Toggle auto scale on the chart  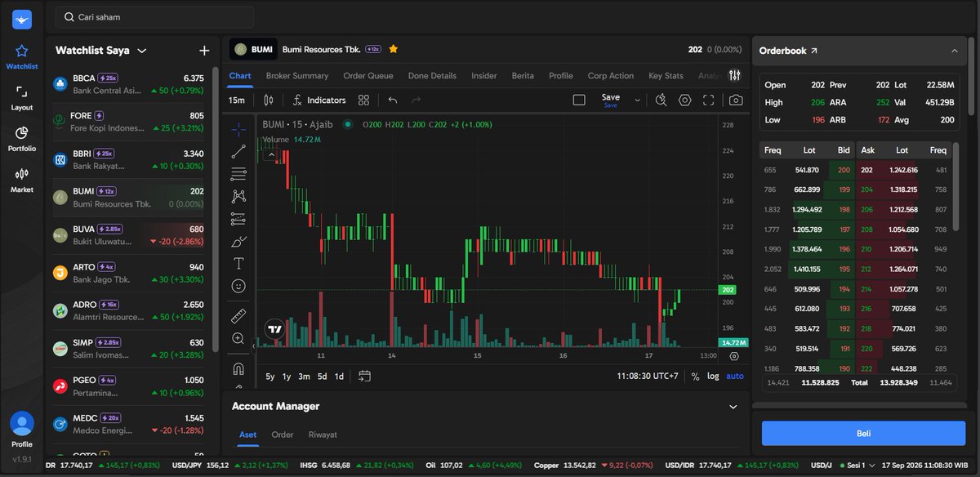pyautogui.click(x=735, y=377)
